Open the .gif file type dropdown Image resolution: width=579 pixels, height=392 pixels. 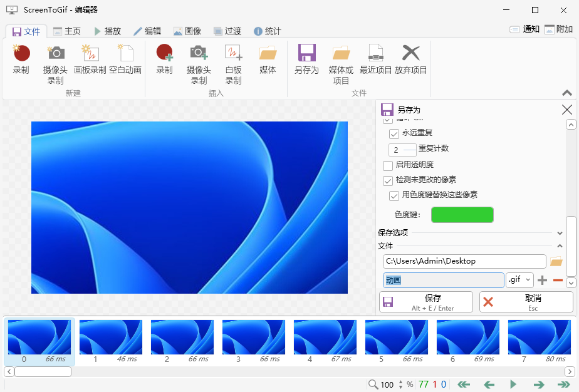[x=519, y=280]
